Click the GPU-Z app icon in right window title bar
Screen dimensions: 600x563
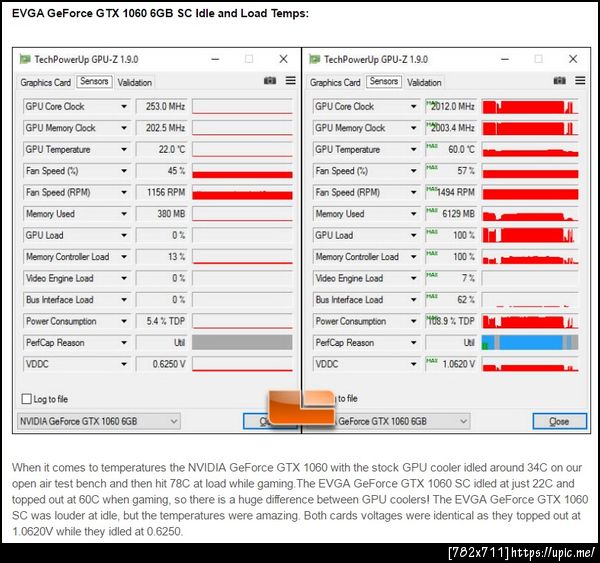pos(315,59)
